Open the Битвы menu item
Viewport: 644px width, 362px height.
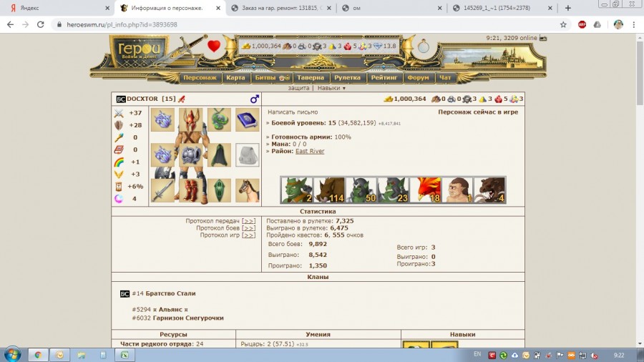tap(271, 77)
